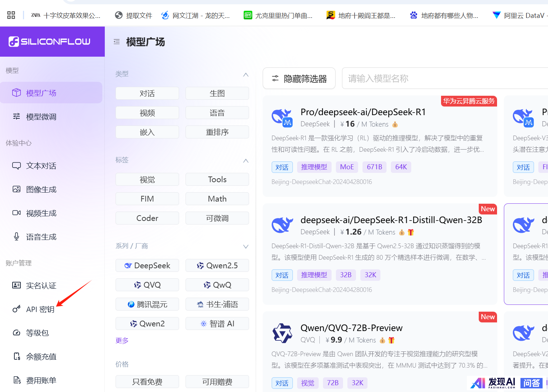Filter by QVQ series
Viewport: 548px width, 392px height.
pos(147,285)
